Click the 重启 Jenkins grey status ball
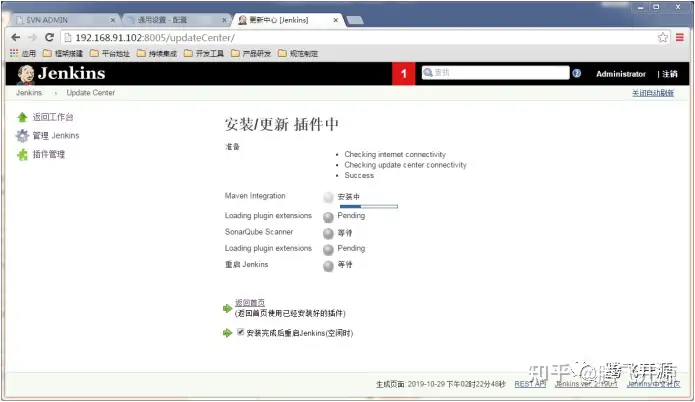Image resolution: width=695 pixels, height=402 pixels. 328,266
